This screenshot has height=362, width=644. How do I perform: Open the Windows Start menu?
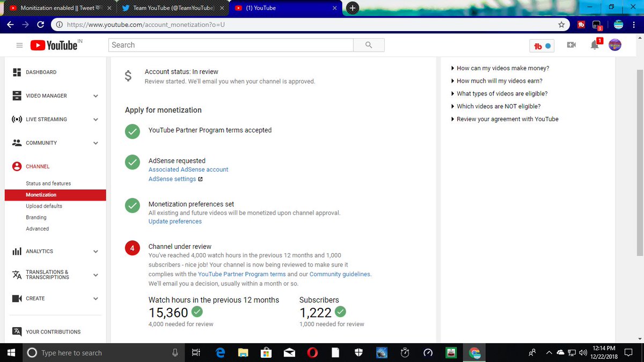11,352
